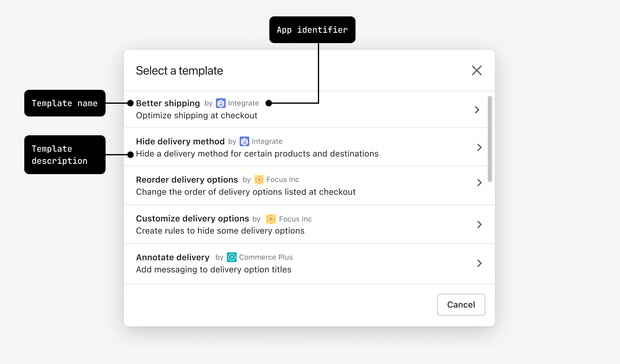Open the Reorder delivery options row chevron

[479, 183]
